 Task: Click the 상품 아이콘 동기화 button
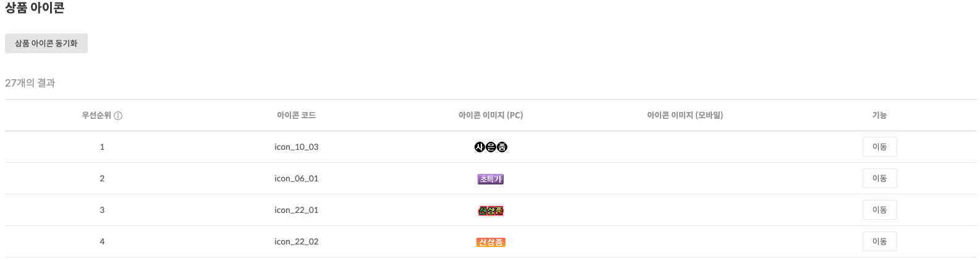coord(46,43)
